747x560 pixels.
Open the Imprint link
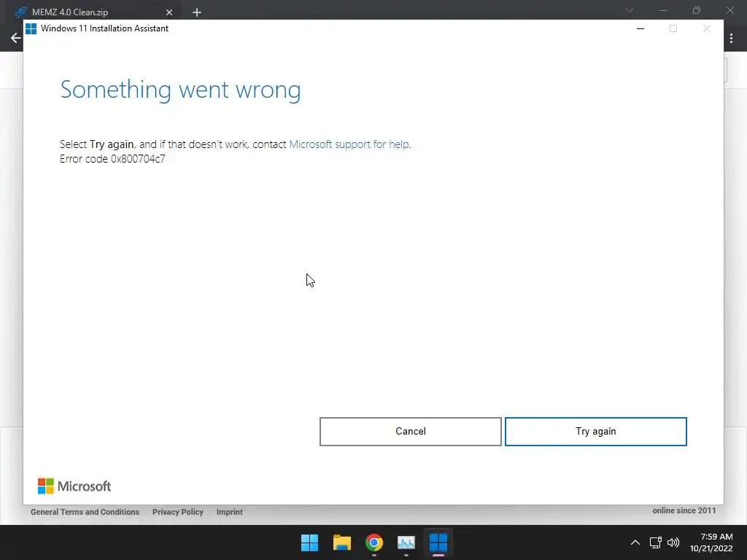coord(229,512)
